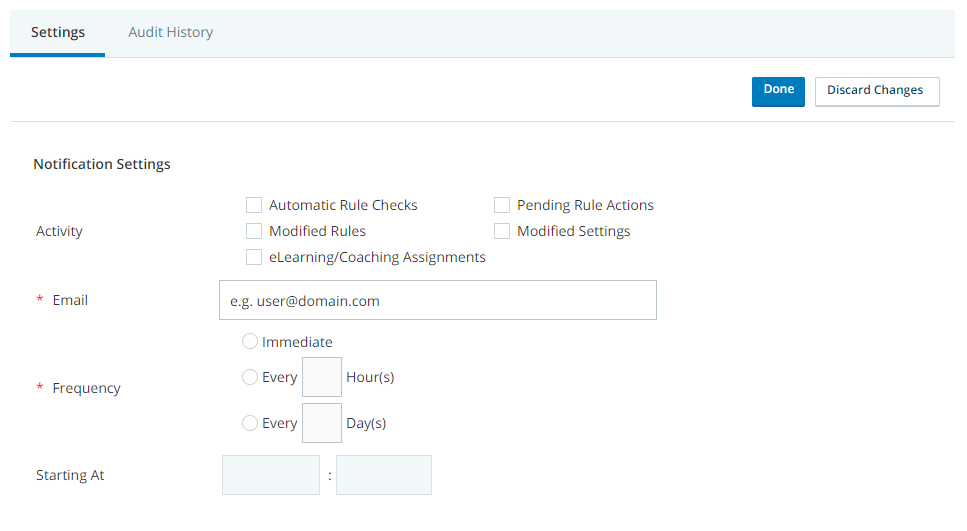Tick the Modified Rules checkbox
This screenshot has width=967, height=531.
253,231
